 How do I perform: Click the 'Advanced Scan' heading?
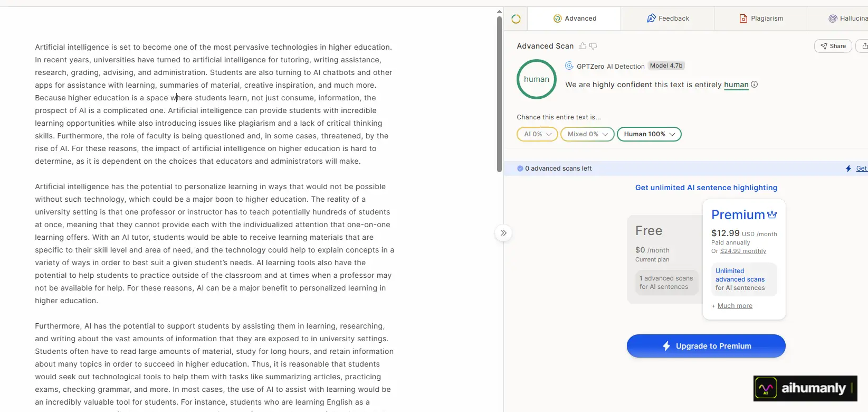pyautogui.click(x=545, y=46)
